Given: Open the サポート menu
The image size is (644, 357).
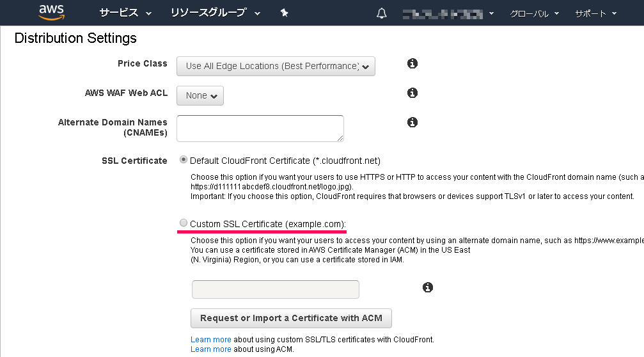Looking at the screenshot, I should point(595,13).
